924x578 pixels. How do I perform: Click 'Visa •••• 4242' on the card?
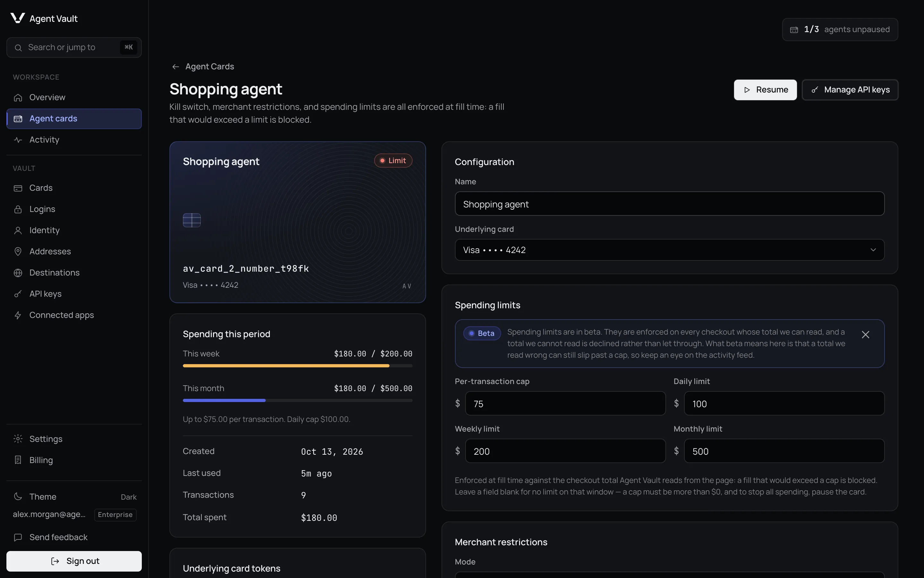pos(210,285)
